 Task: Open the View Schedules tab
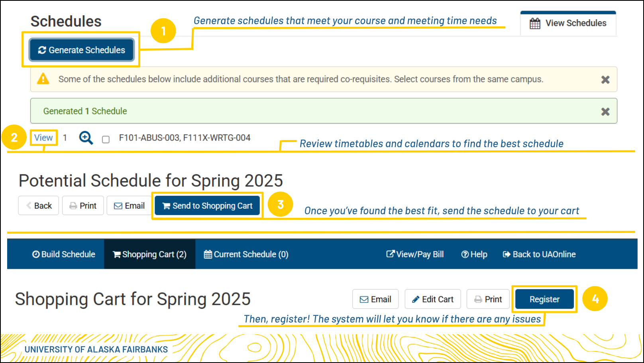[x=568, y=24]
